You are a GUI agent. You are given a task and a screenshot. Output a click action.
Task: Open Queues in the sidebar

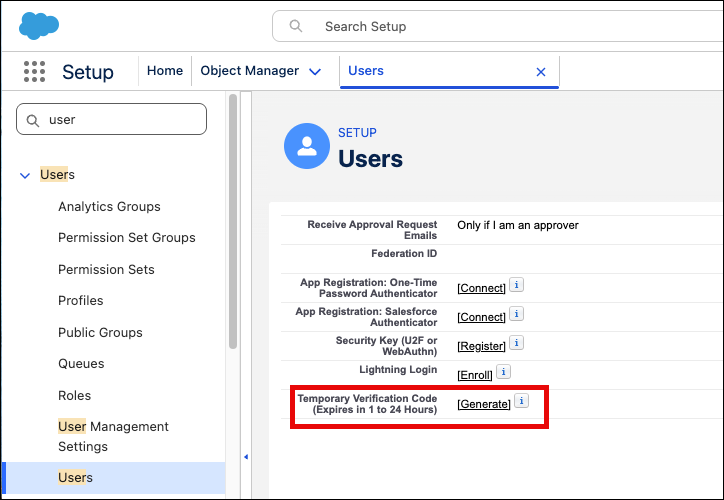tap(81, 364)
